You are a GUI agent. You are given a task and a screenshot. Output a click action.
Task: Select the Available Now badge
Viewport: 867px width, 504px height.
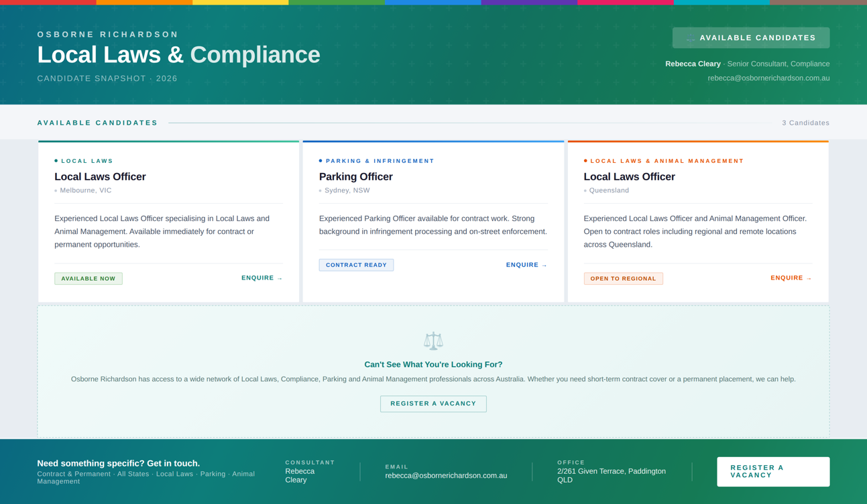pos(89,279)
